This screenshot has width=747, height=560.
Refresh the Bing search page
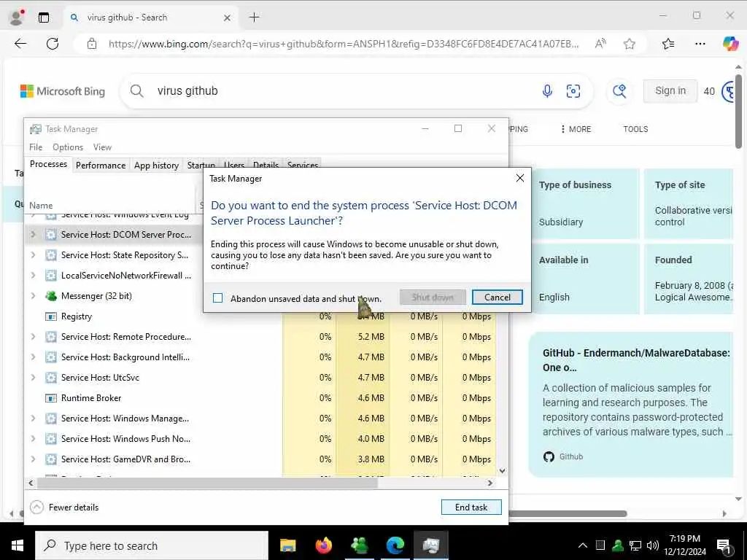53,44
